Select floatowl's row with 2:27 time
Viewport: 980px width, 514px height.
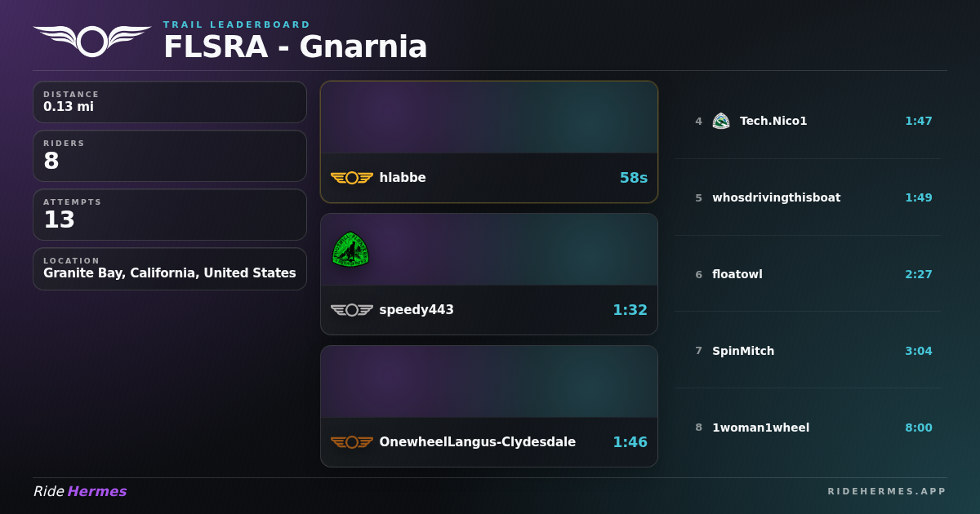point(808,274)
